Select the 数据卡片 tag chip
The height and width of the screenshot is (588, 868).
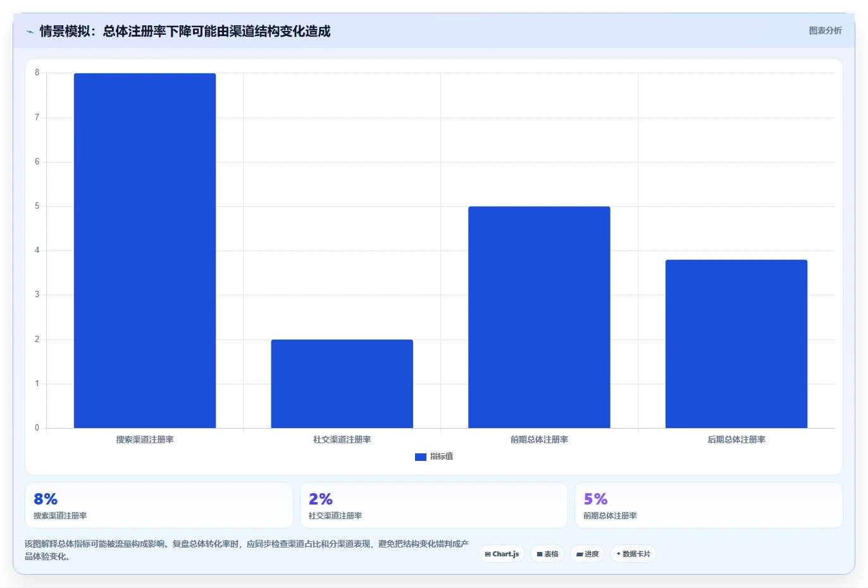click(633, 554)
